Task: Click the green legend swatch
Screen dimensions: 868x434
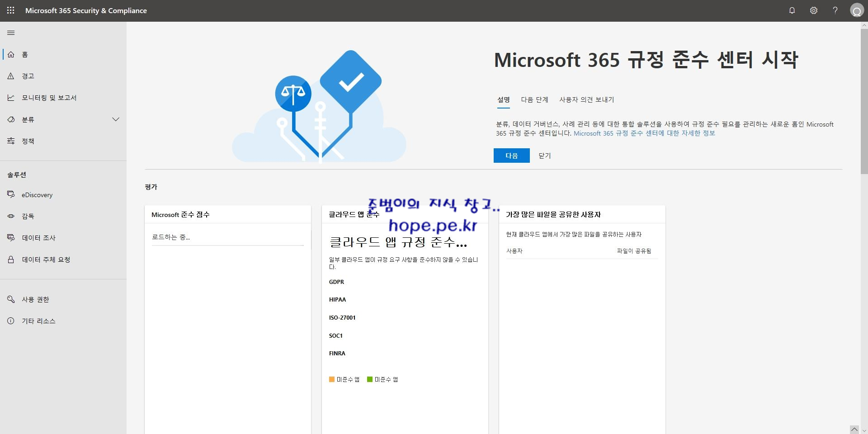Action: click(x=370, y=379)
